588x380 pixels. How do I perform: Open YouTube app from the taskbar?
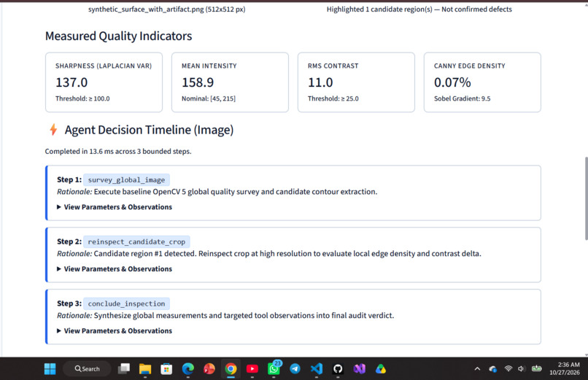click(x=252, y=369)
